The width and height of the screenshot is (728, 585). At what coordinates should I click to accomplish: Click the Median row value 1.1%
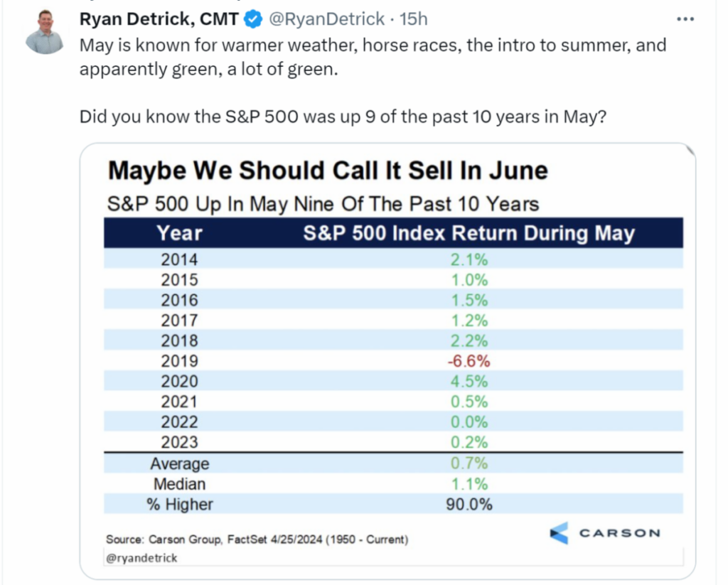click(x=469, y=484)
